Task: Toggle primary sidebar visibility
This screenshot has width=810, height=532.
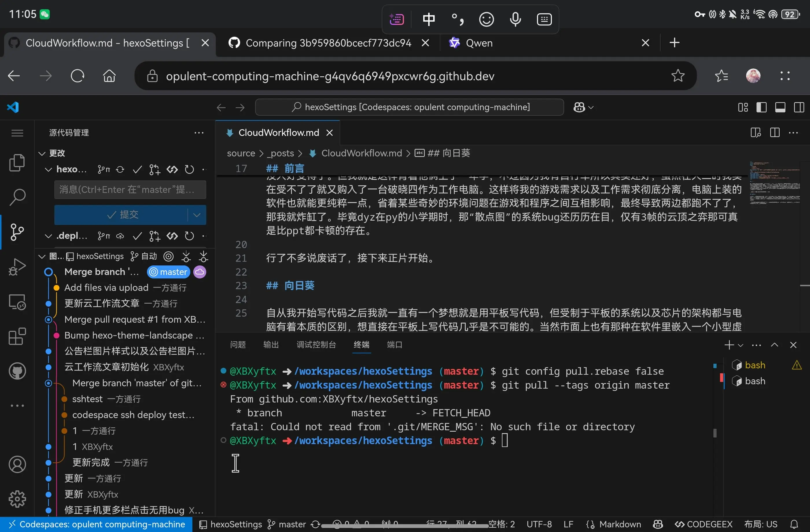Action: [x=761, y=108]
